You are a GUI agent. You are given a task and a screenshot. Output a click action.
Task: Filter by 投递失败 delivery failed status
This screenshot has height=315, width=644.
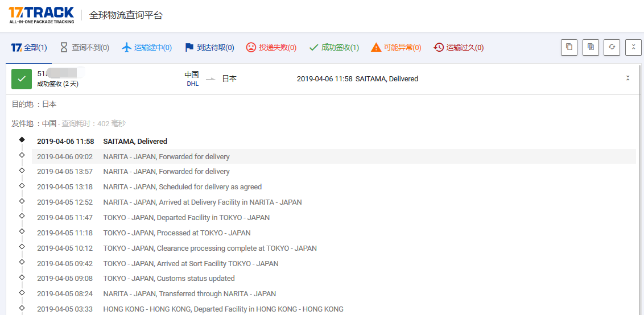(271, 48)
